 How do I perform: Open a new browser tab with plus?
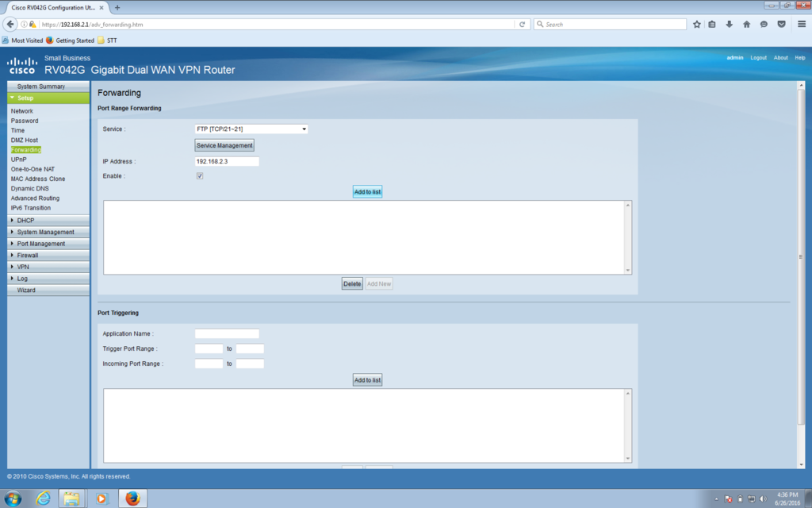pyautogui.click(x=117, y=8)
